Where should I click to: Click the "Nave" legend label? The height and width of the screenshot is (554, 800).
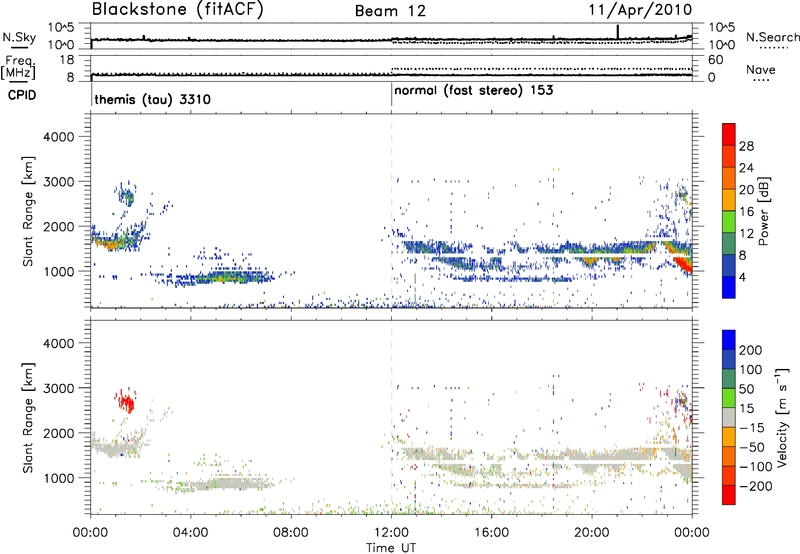click(x=761, y=70)
